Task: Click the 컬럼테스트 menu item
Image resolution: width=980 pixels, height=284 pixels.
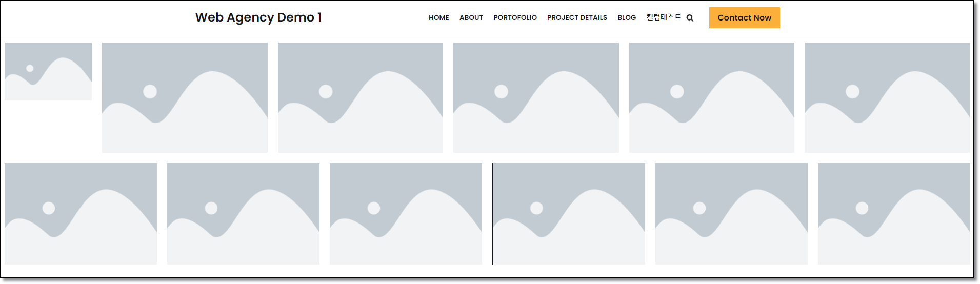Action: pyautogui.click(x=664, y=17)
